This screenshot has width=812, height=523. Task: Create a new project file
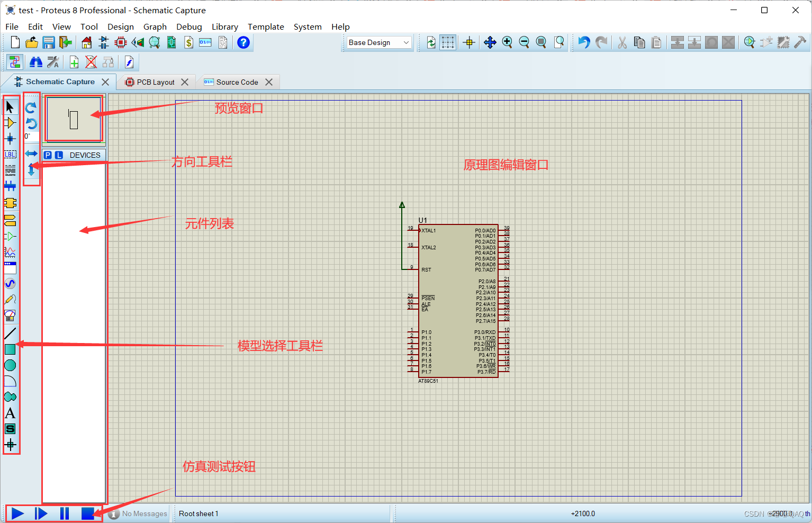tap(15, 42)
